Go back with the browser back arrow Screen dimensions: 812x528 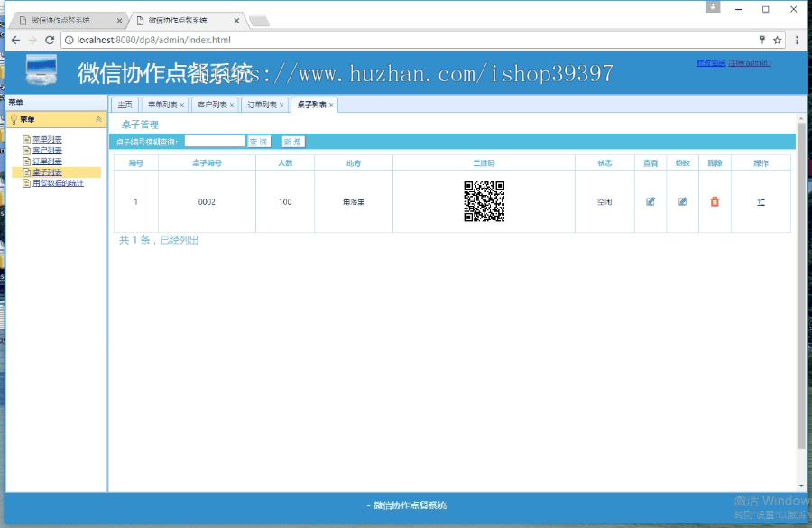(15, 40)
